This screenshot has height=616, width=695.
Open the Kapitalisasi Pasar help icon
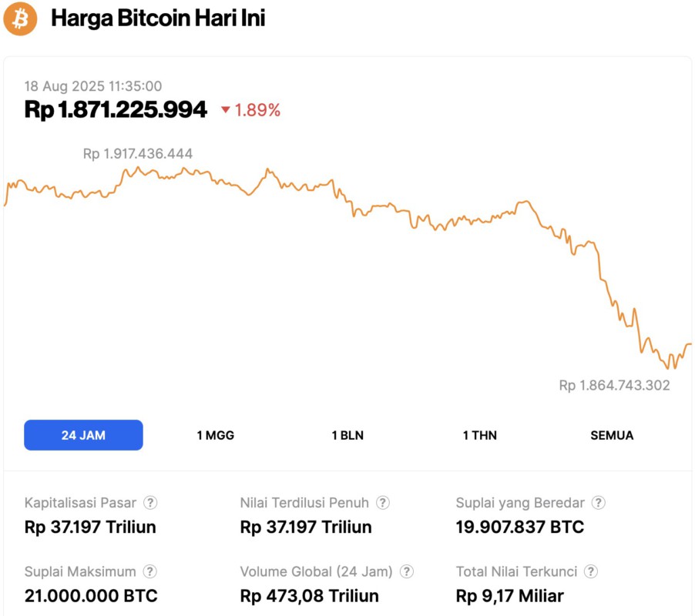click(151, 503)
